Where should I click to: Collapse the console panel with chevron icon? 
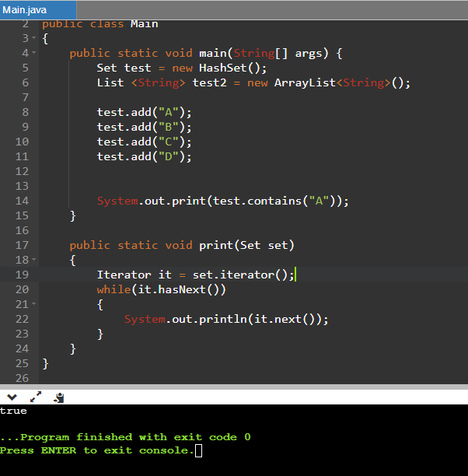[x=12, y=397]
